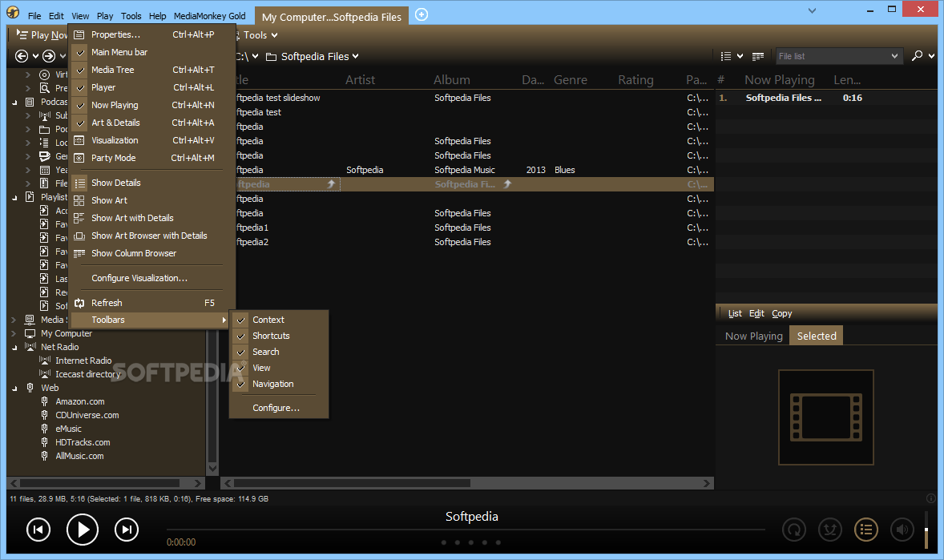
Task: Uncheck Media Tree in View menu
Action: pos(80,70)
